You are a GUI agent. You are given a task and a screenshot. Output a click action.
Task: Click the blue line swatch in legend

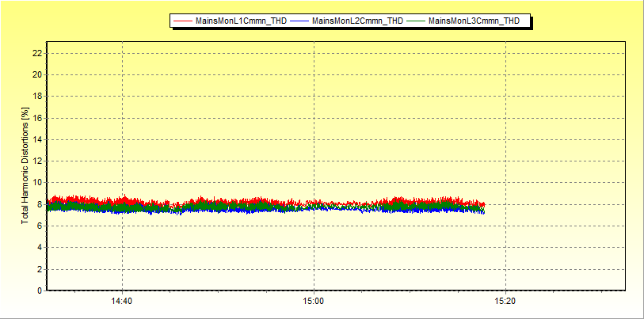tap(299, 21)
